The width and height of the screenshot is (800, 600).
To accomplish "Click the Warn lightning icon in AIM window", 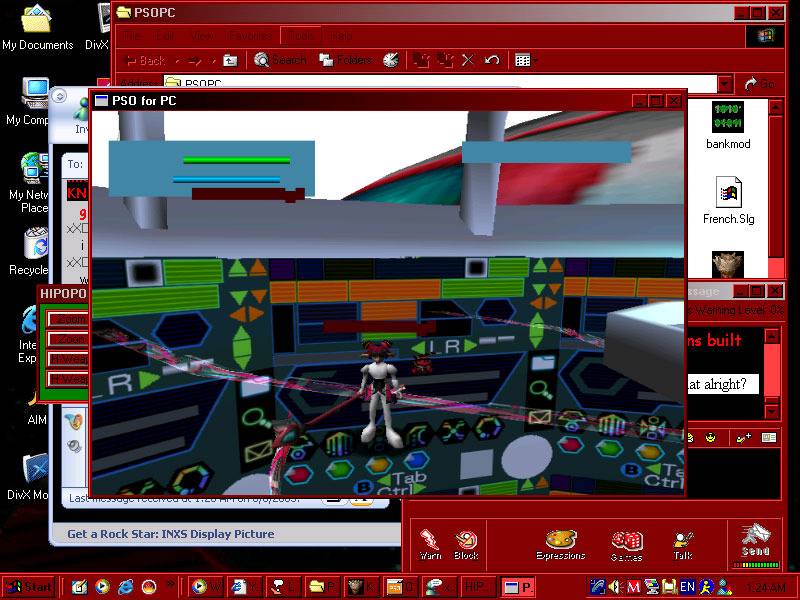I will pos(430,544).
